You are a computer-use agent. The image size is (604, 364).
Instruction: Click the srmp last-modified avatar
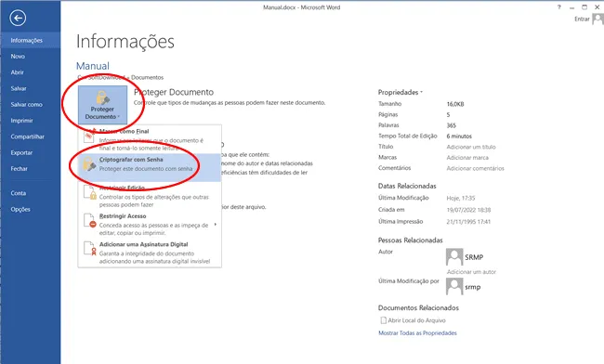(454, 286)
